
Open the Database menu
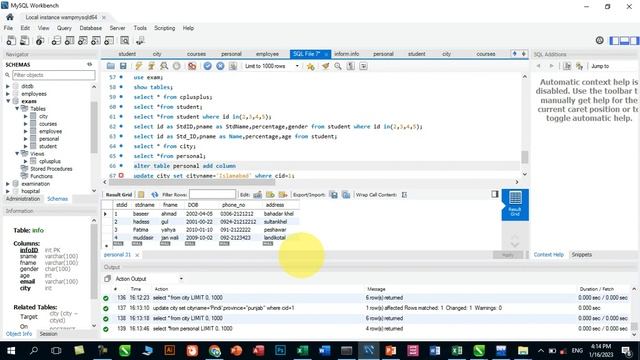[x=91, y=28]
